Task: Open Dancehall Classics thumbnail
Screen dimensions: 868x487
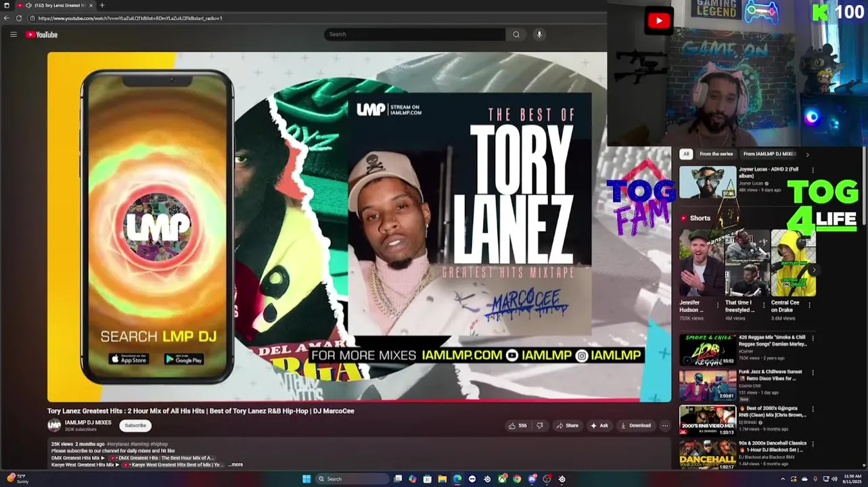Action: click(708, 455)
